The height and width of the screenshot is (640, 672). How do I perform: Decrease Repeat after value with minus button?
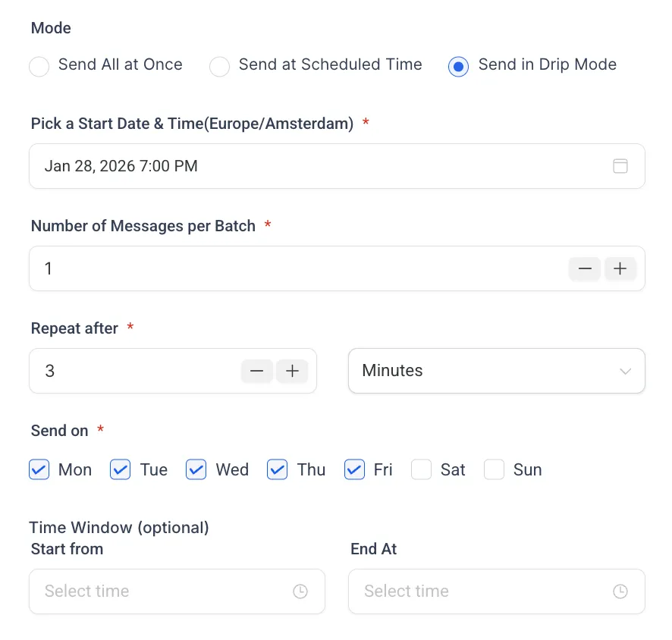[x=256, y=371]
